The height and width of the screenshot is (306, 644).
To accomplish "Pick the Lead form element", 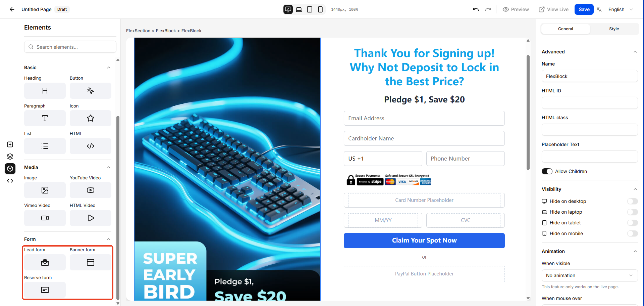I will (45, 262).
